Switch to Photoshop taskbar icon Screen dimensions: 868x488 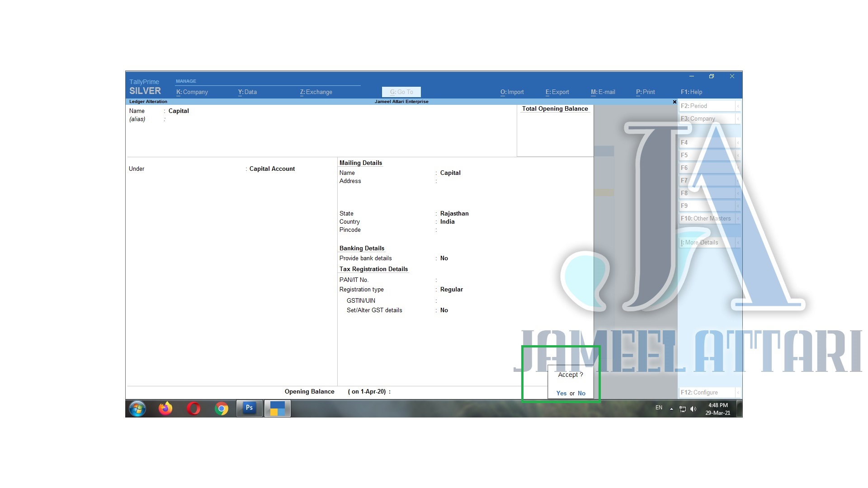click(249, 408)
